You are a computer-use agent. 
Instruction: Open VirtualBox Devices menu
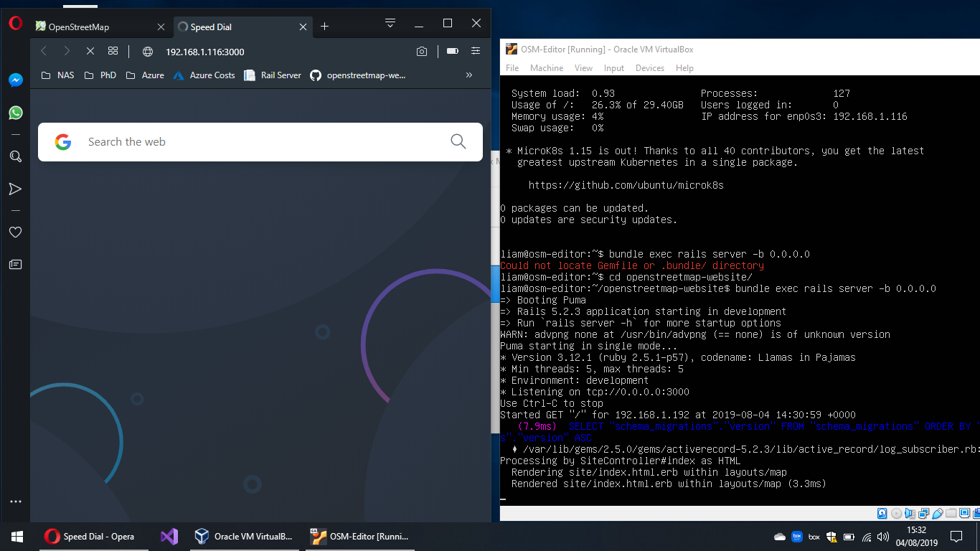tap(650, 68)
